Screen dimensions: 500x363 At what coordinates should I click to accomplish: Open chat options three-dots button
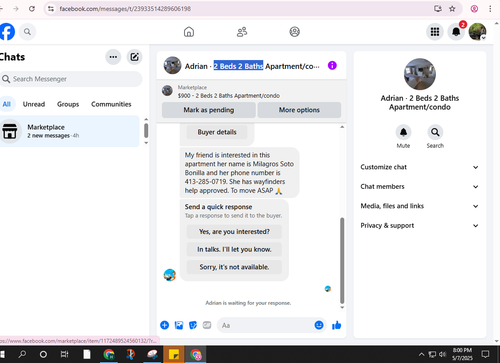click(x=113, y=57)
